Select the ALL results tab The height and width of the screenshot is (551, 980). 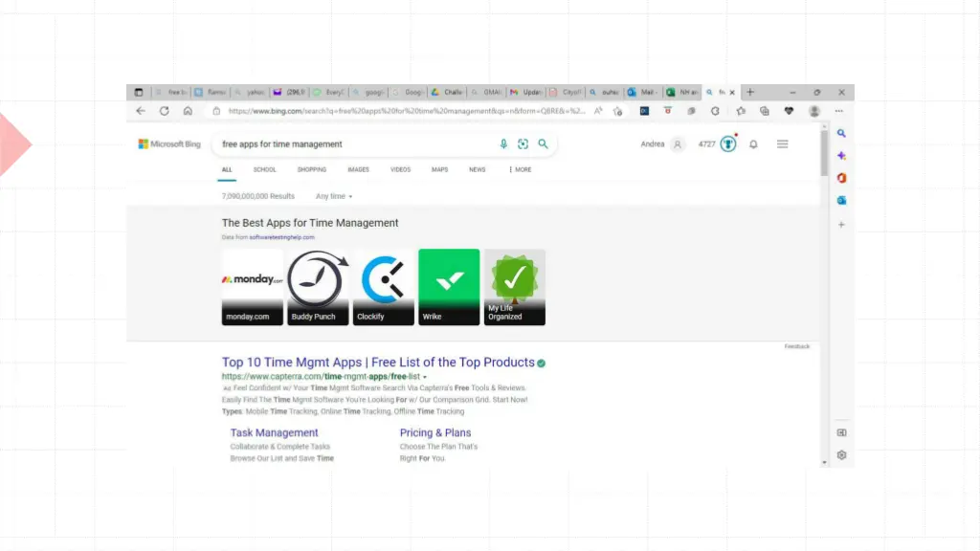[x=227, y=170]
